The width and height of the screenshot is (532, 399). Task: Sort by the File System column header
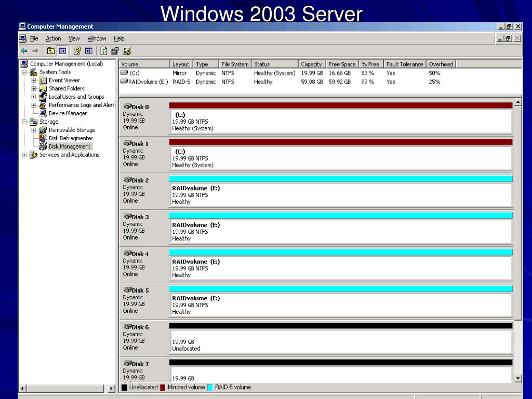[x=235, y=64]
